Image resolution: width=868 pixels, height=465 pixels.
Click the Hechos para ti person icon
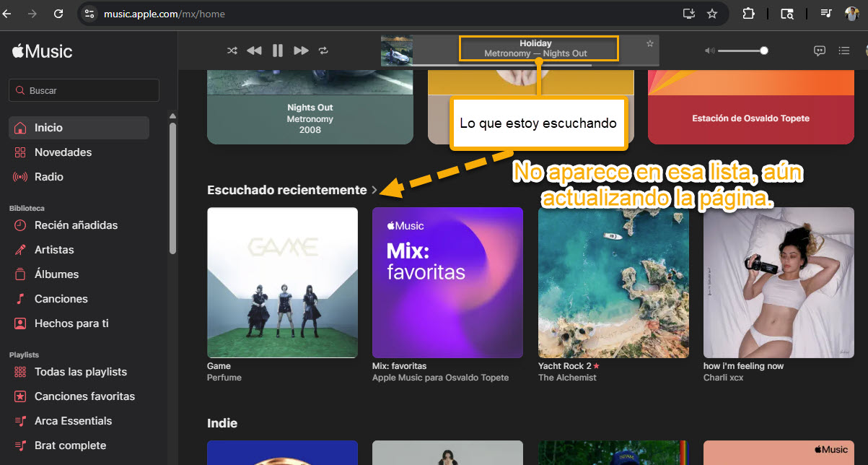[x=20, y=323]
